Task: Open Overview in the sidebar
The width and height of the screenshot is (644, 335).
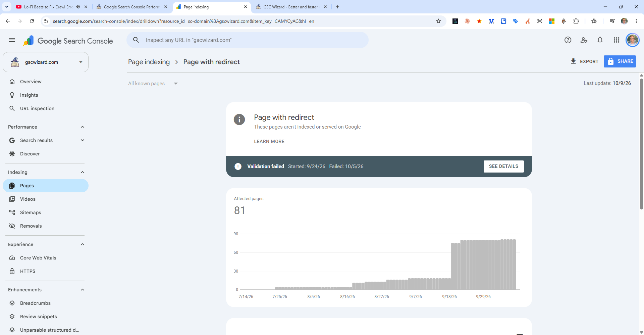Action: point(46,82)
